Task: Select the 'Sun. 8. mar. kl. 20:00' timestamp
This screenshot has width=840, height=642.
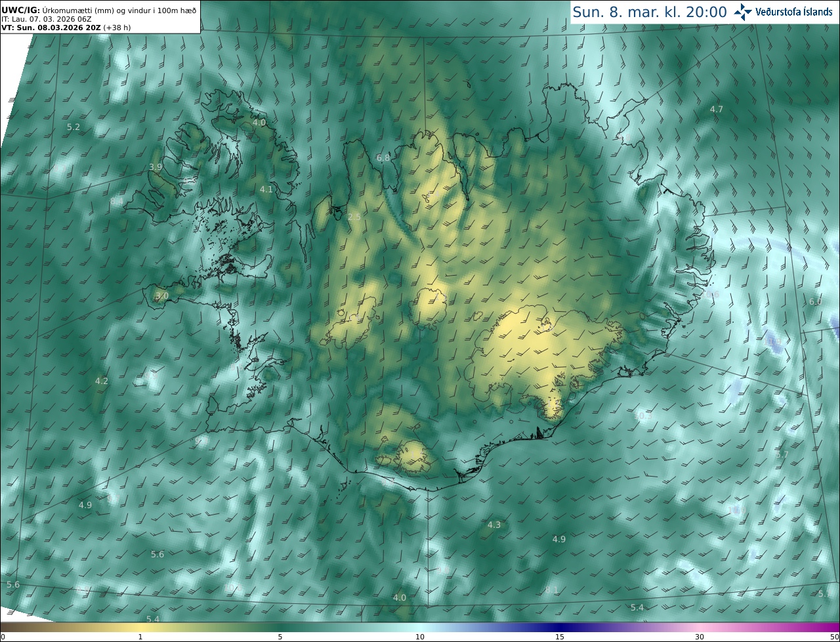Action: click(650, 12)
